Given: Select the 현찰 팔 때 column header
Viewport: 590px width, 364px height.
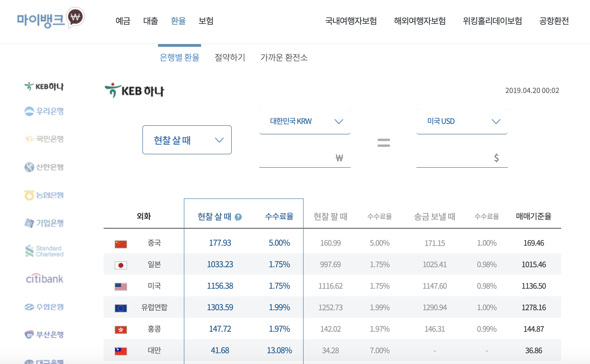Looking at the screenshot, I should [x=331, y=216].
